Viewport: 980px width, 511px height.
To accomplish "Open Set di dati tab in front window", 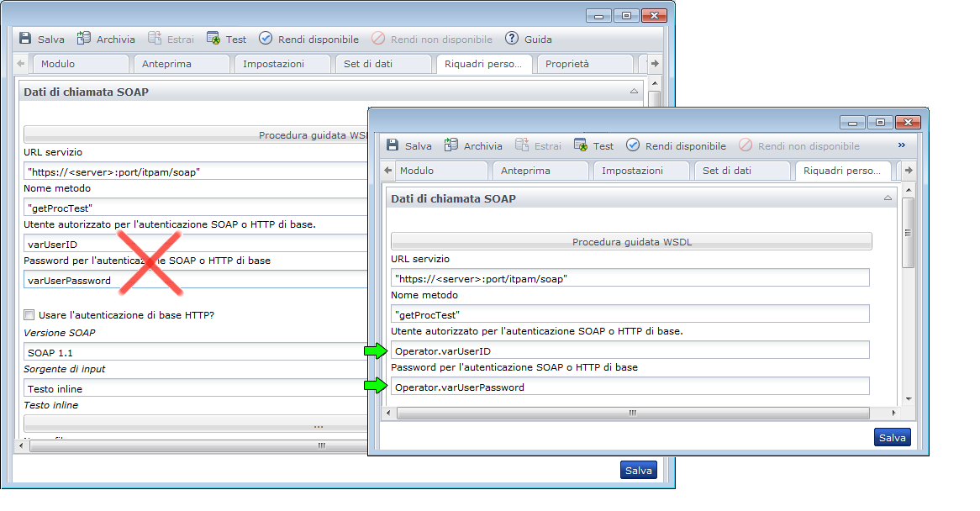I will click(x=742, y=171).
